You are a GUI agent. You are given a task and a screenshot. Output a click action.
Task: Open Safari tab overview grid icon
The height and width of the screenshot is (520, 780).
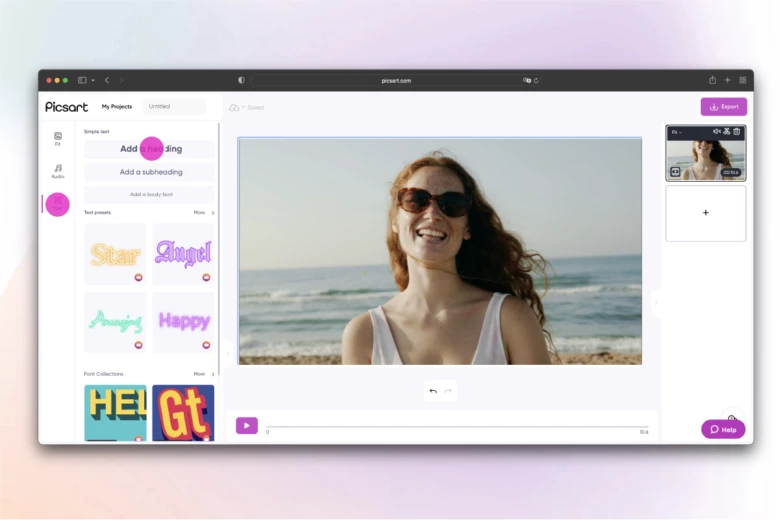[743, 80]
